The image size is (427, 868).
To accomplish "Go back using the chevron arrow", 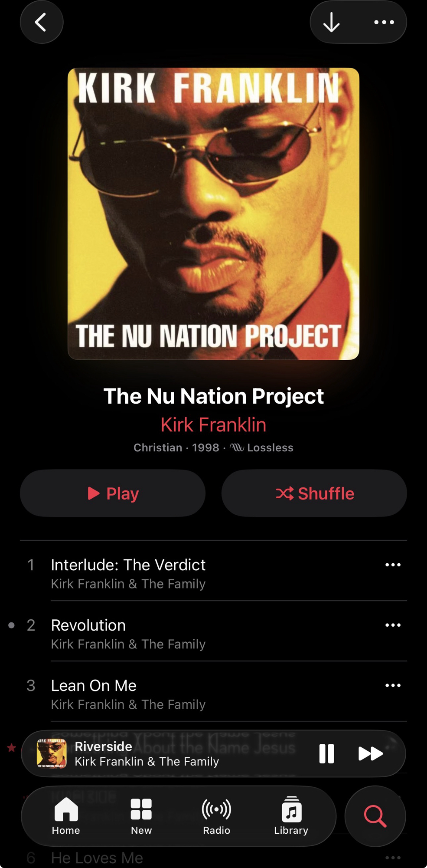I will click(42, 22).
